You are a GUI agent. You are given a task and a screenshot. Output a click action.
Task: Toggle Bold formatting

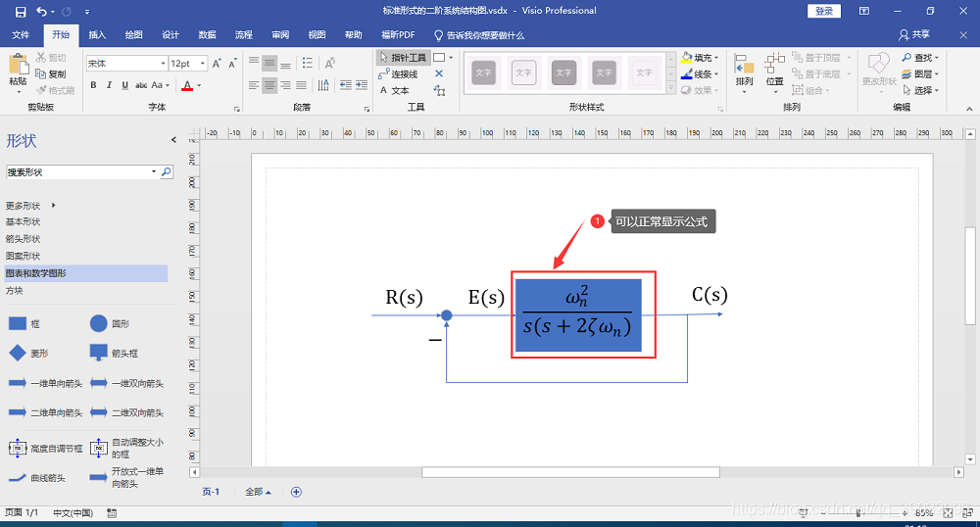93,85
